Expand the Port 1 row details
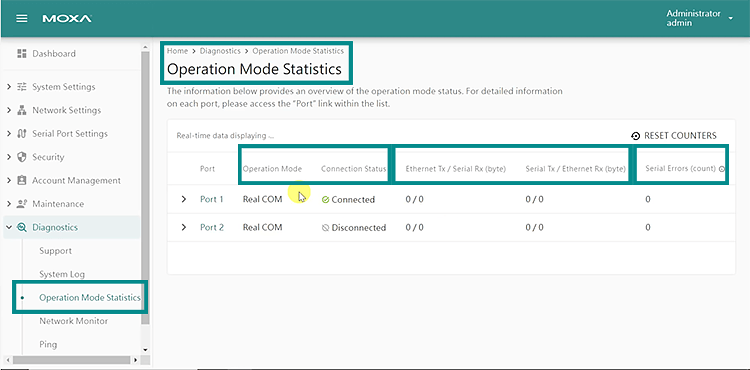 click(184, 199)
